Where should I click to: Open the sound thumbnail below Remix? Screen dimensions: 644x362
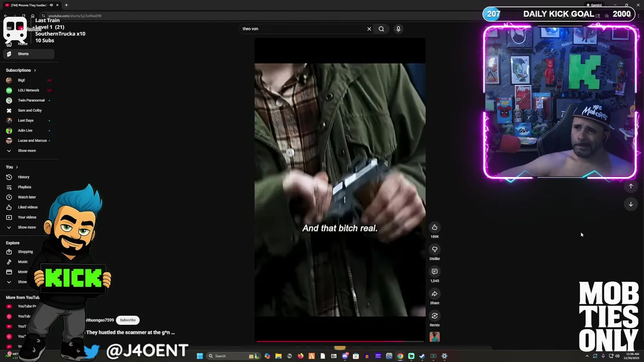click(435, 337)
